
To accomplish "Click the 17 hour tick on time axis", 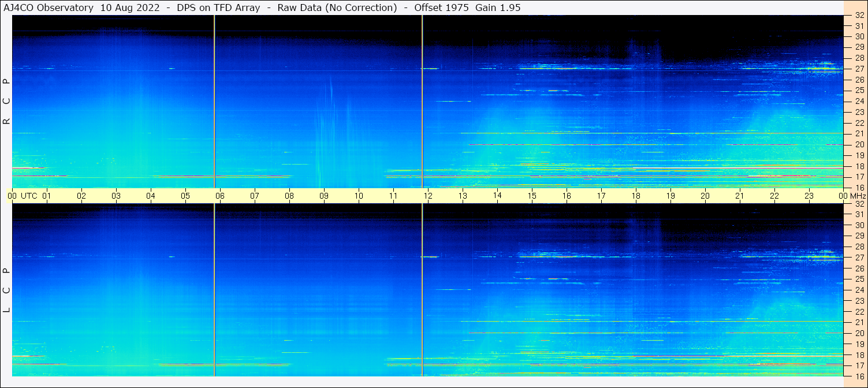I will coord(601,196).
